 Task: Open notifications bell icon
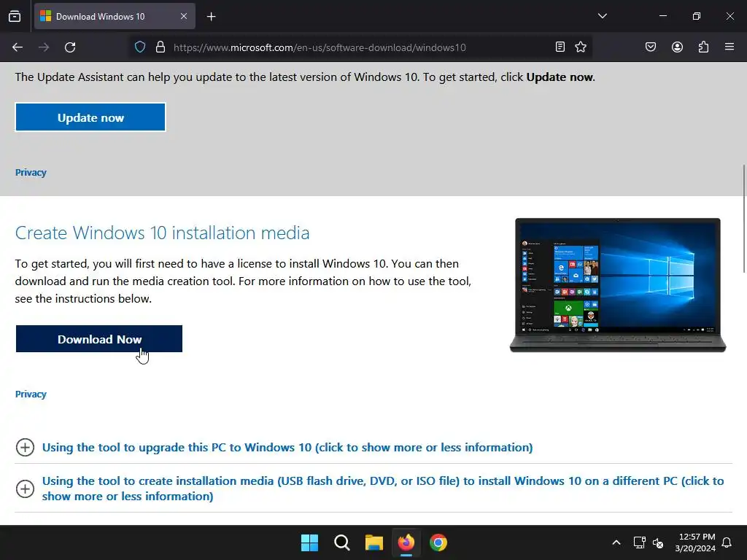(727, 542)
